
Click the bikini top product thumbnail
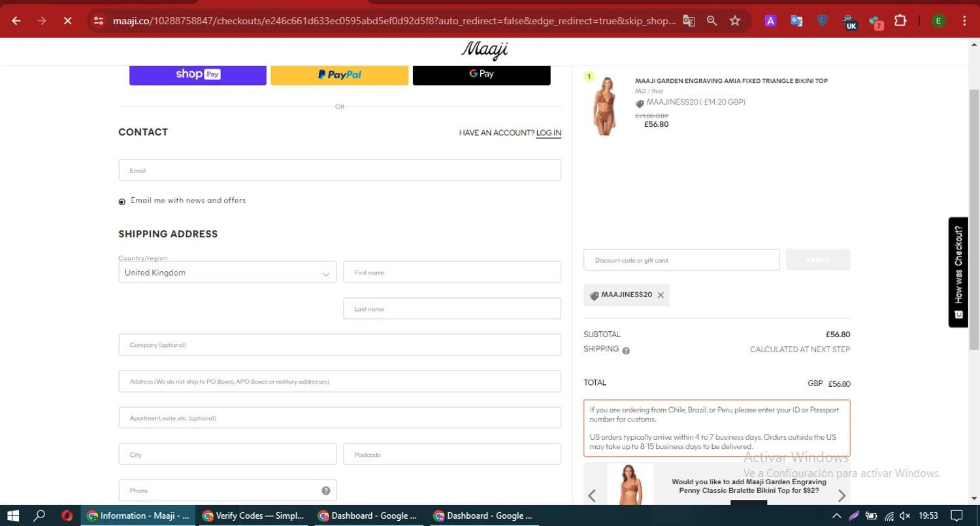(605, 106)
